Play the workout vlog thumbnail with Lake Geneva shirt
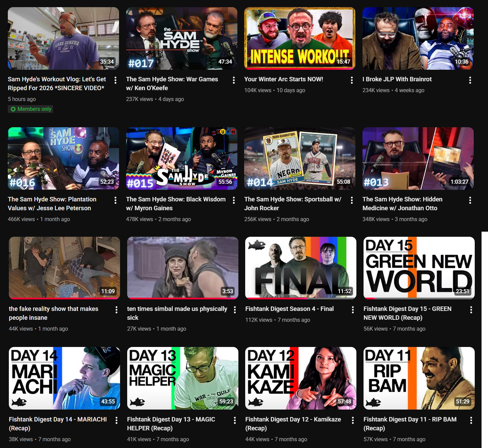Viewport: 488px width, 448px height. pos(64,38)
